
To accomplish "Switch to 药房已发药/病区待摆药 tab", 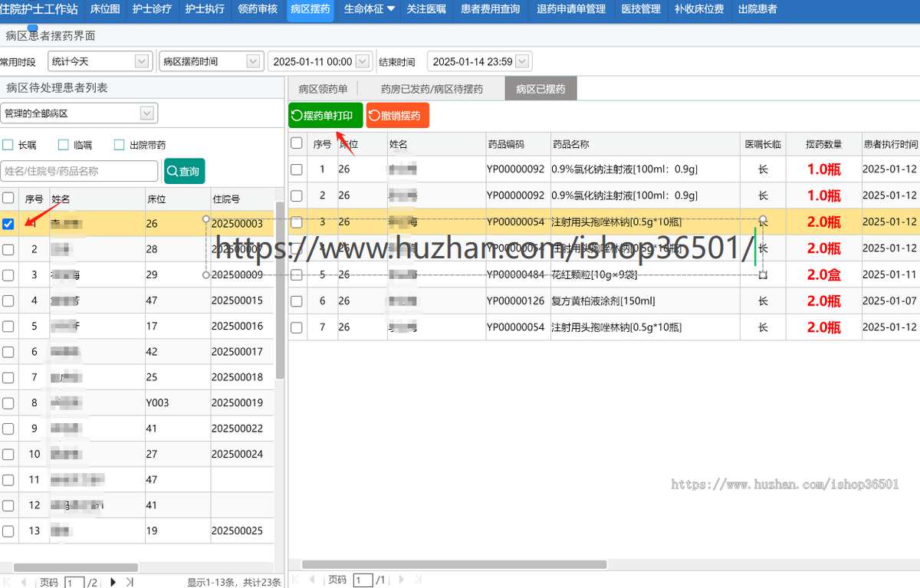I will 432,89.
